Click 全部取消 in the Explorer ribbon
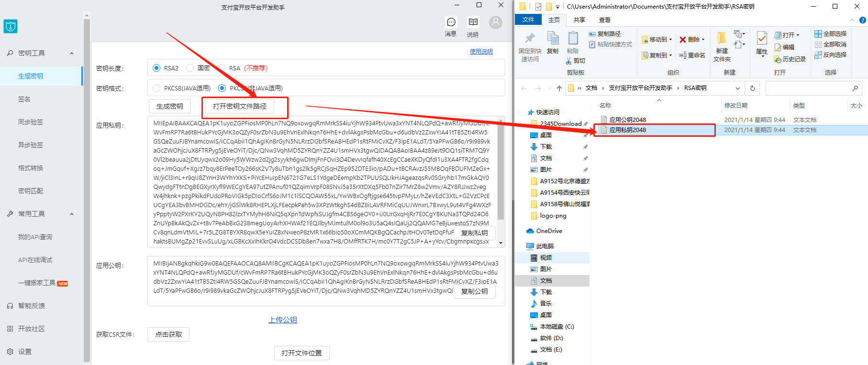 point(831,44)
